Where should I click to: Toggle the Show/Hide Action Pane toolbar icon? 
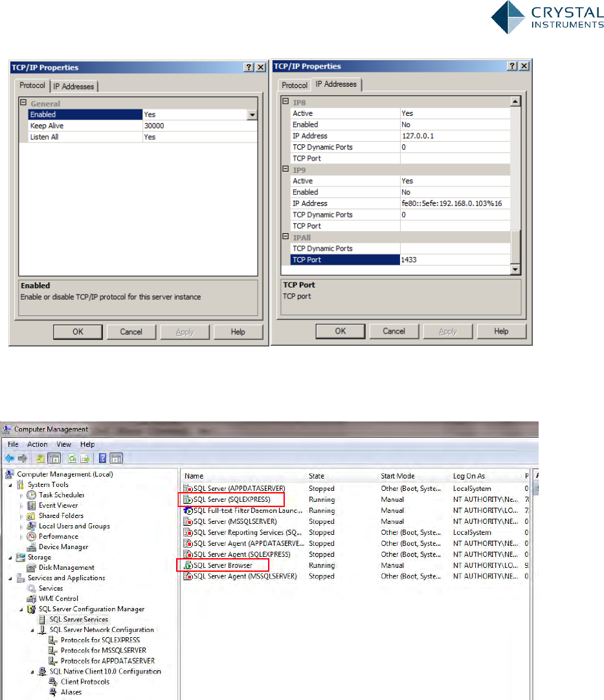(x=116, y=458)
